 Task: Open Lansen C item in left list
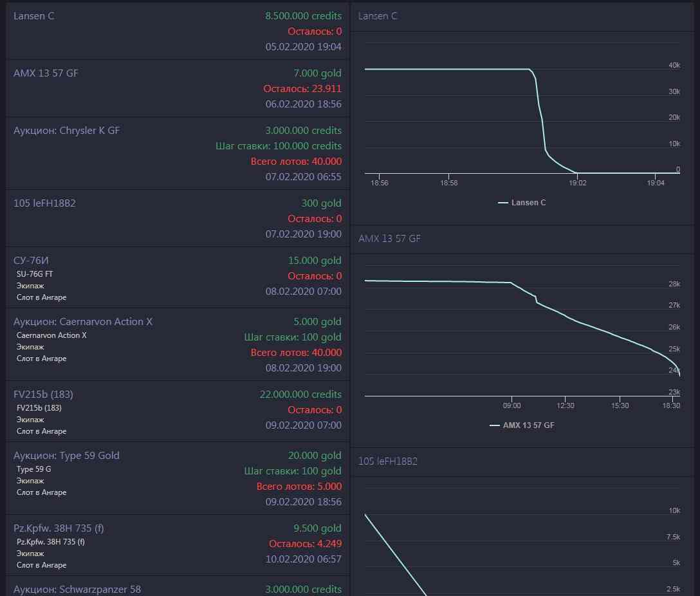click(34, 16)
